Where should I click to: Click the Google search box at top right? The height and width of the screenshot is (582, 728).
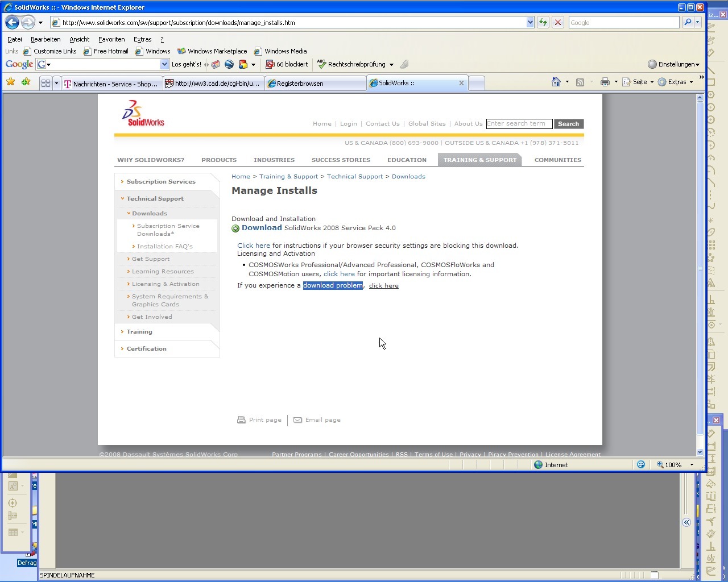624,23
